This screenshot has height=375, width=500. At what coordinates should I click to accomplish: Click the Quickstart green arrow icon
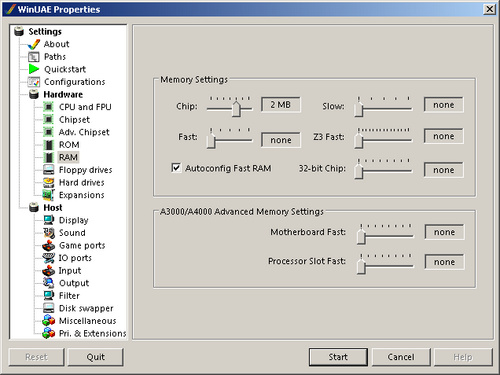[34, 69]
